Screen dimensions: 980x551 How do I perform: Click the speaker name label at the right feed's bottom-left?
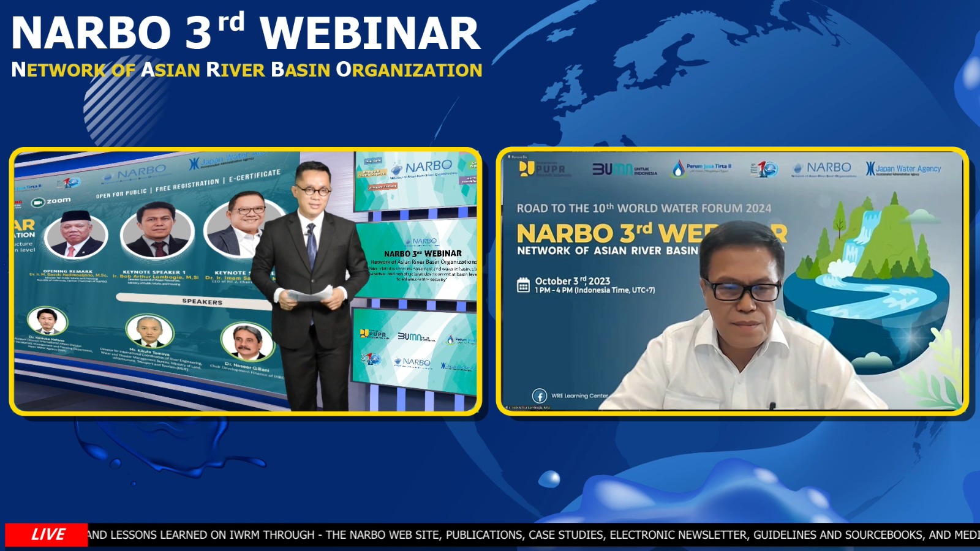click(528, 407)
